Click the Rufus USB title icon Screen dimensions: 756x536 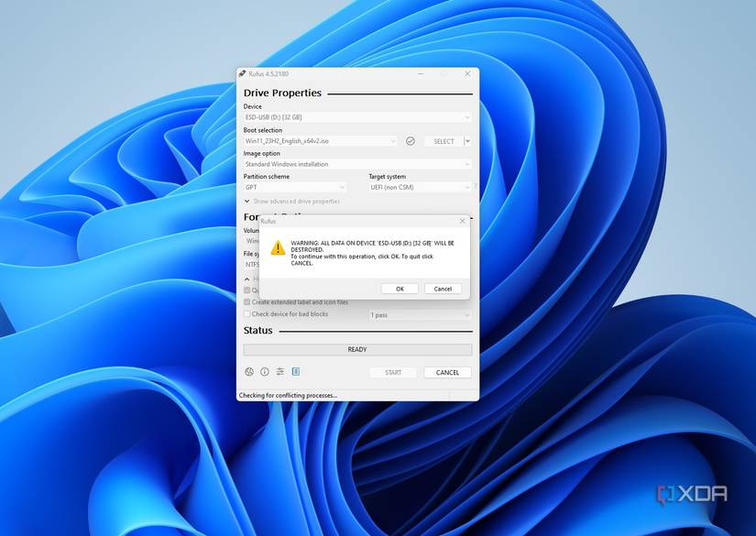point(243,73)
